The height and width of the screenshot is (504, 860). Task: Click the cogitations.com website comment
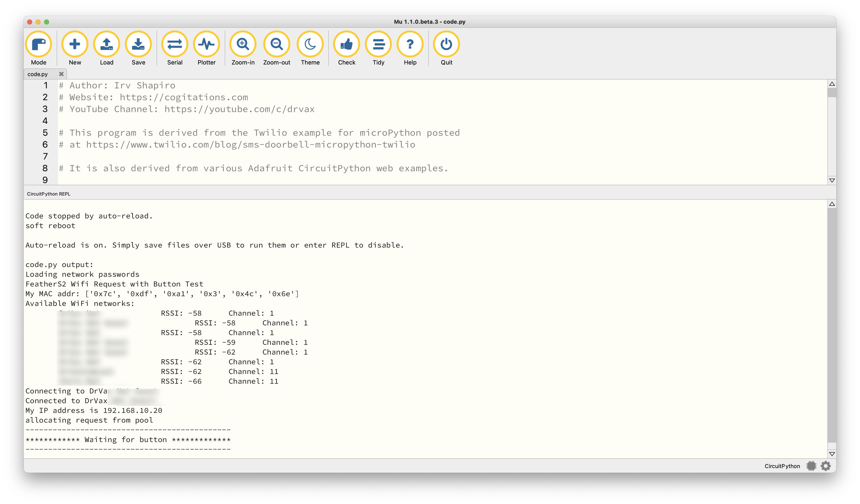[154, 97]
